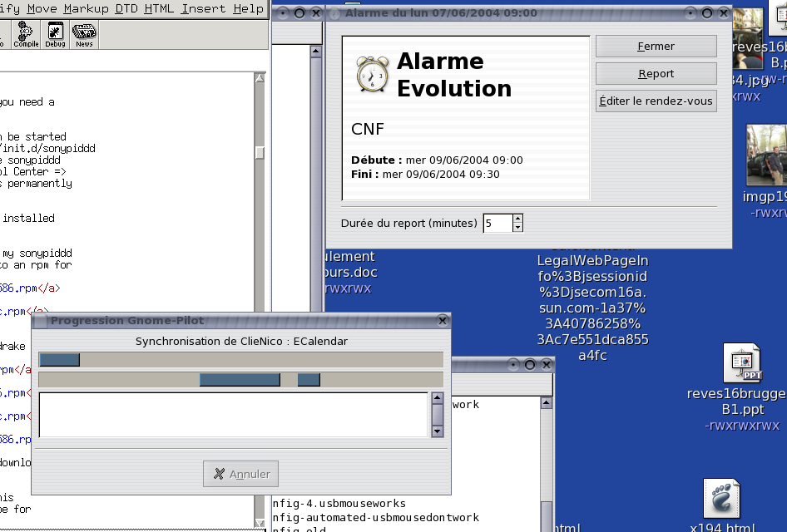Click 'nfig-4.usbmouseworks' in terminal listing
Screen dimensions: 787x532
pos(339,504)
